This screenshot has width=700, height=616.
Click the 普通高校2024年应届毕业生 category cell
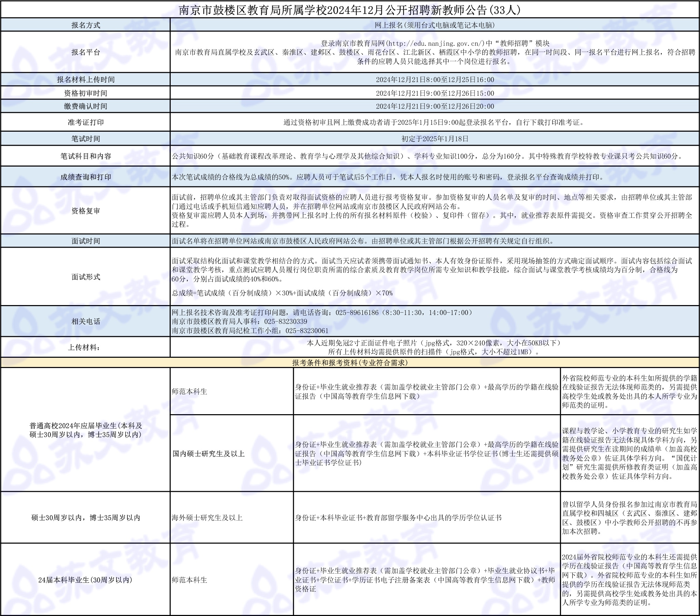(86, 430)
